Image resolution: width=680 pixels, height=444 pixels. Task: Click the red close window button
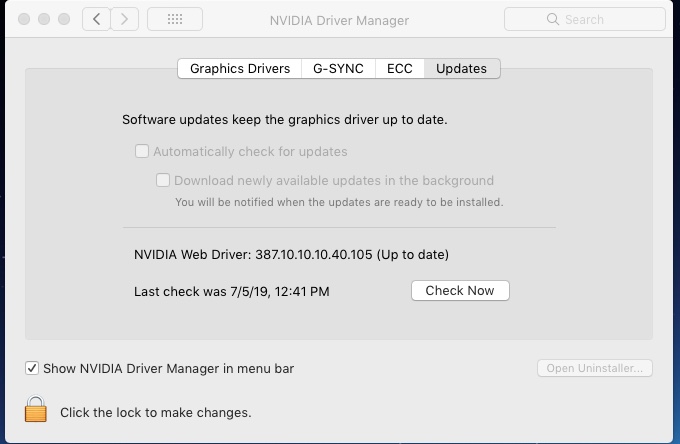24,20
